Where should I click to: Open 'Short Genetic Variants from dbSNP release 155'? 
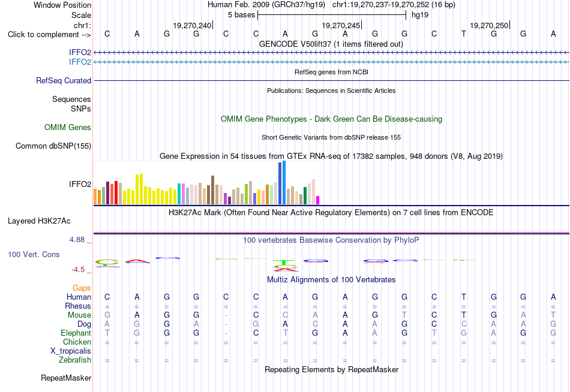pyautogui.click(x=331, y=137)
